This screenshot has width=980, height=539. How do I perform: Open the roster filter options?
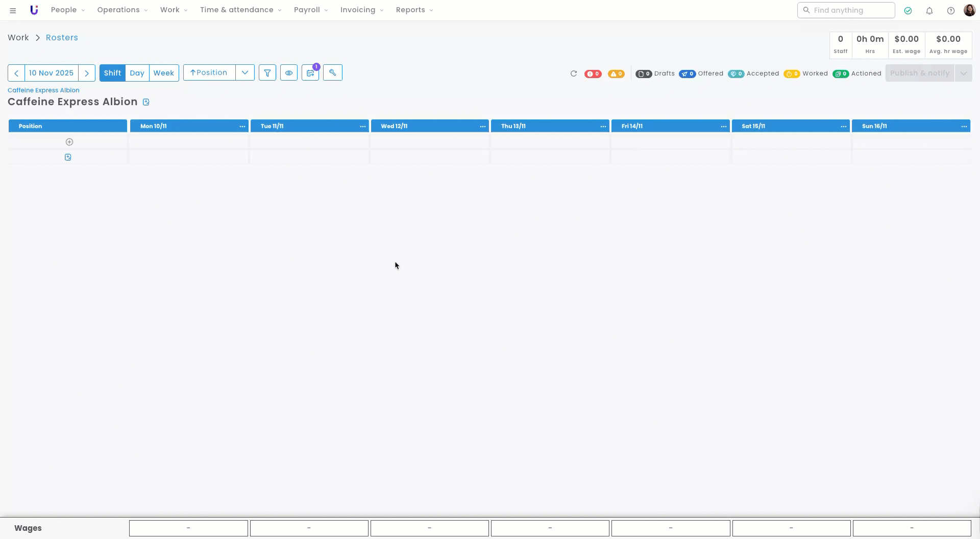click(267, 73)
